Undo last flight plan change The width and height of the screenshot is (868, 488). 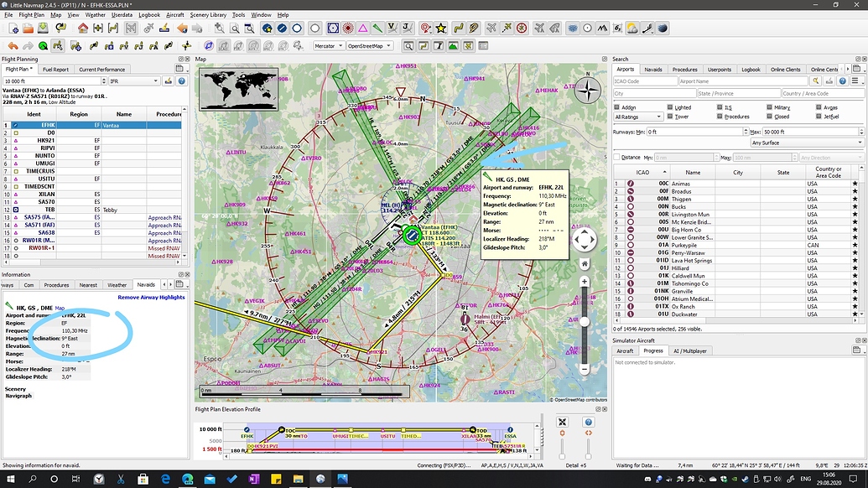(x=13, y=46)
